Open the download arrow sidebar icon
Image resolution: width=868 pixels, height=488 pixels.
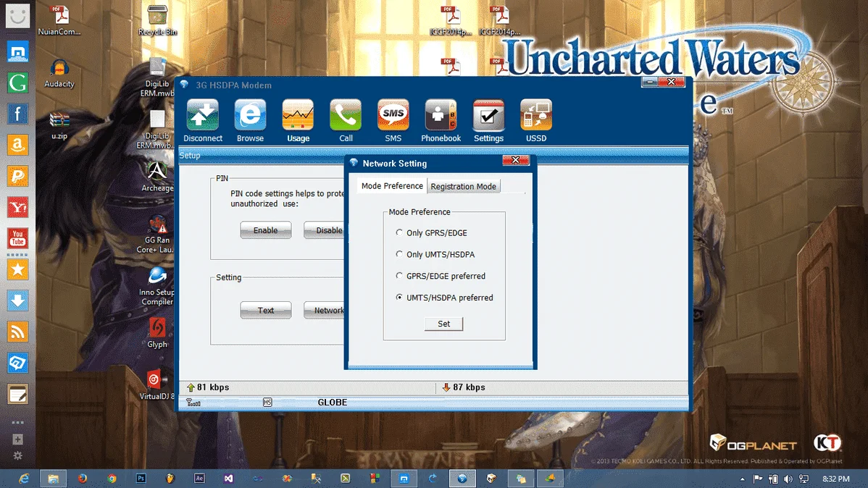[x=17, y=301]
